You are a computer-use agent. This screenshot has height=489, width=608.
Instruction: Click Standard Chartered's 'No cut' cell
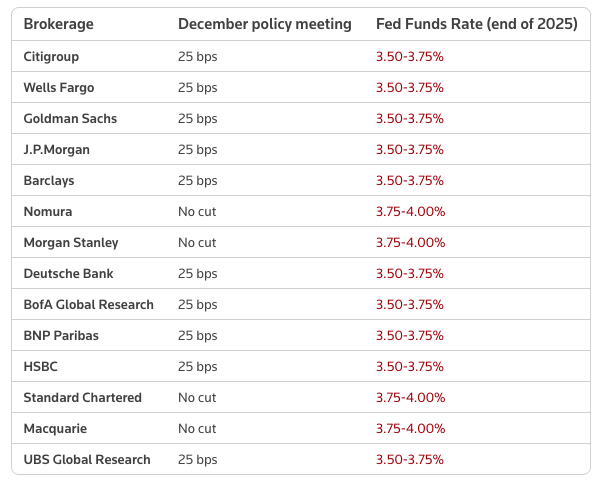197,398
